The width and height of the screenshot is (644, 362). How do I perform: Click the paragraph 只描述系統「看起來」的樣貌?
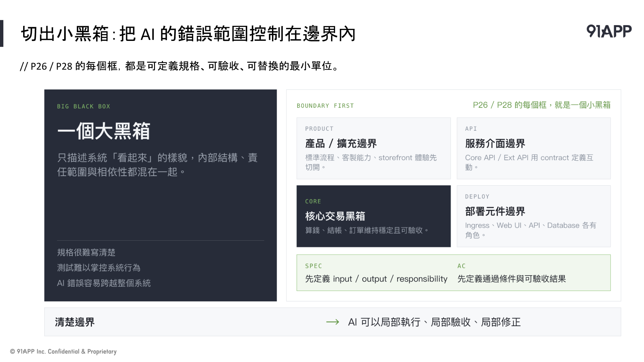point(157,165)
